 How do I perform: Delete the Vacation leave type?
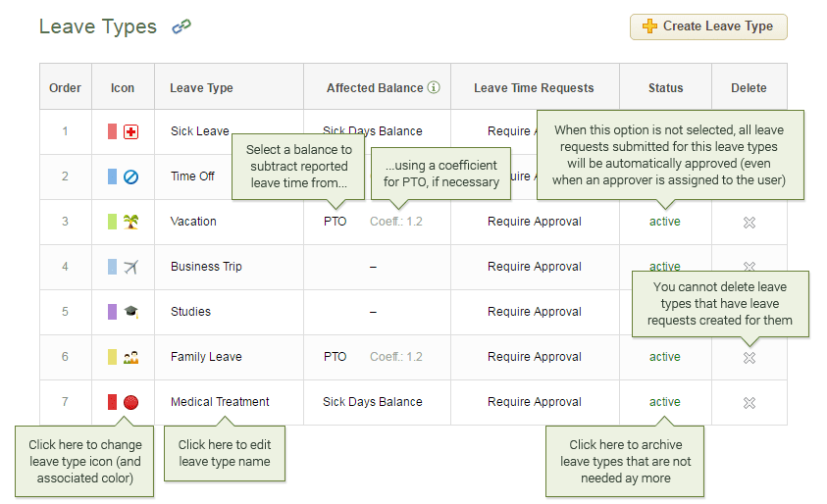pyautogui.click(x=749, y=223)
